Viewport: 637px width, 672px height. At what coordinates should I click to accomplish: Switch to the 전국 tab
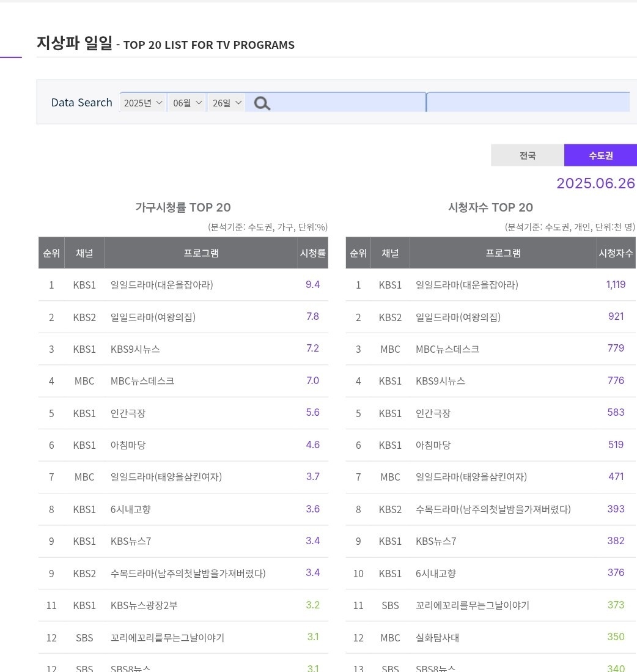(528, 155)
